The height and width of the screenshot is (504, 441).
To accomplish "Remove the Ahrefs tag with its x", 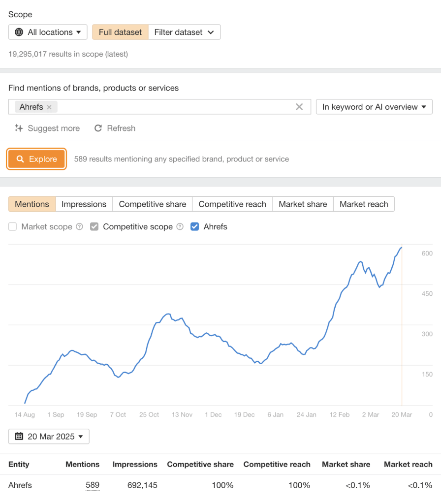I will [x=49, y=107].
